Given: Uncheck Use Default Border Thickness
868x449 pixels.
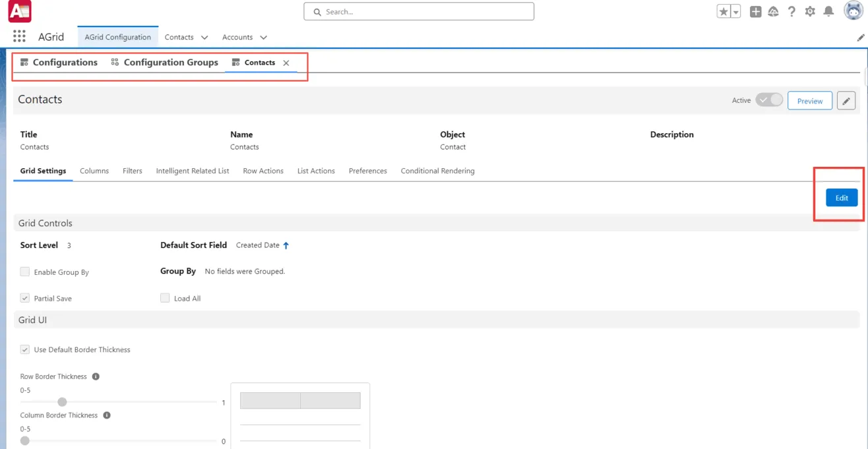Looking at the screenshot, I should (25, 349).
